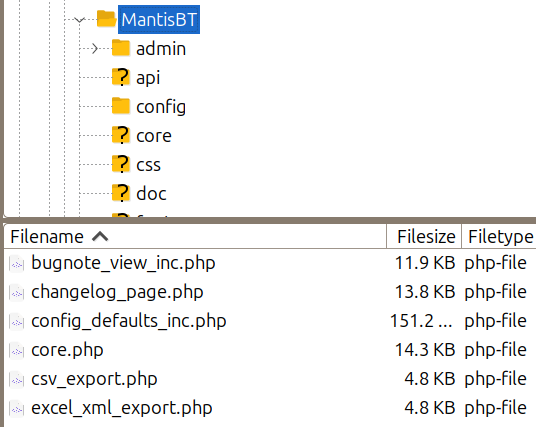Click the css folder question-mark icon
536x427 pixels.
click(x=121, y=164)
